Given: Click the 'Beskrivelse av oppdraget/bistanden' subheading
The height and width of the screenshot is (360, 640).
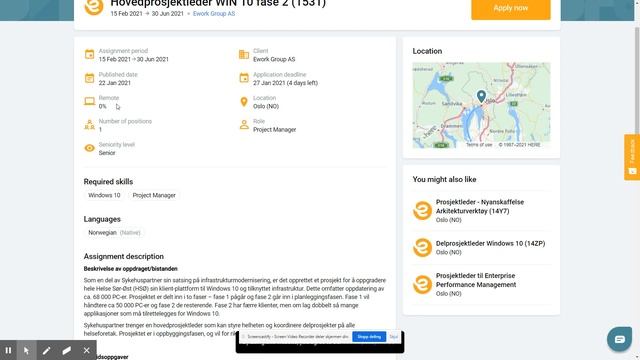Looking at the screenshot, I should coord(131,269).
